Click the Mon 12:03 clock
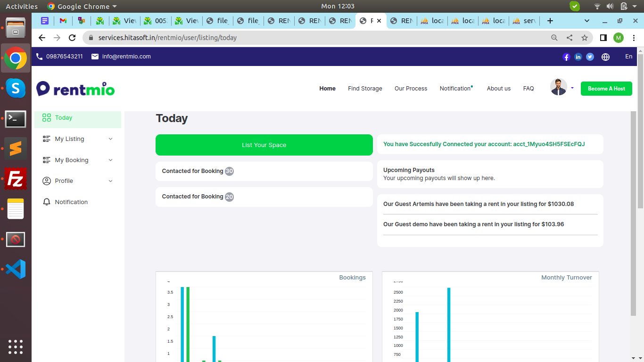 click(338, 6)
